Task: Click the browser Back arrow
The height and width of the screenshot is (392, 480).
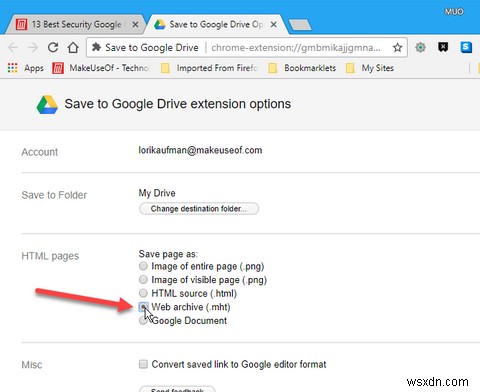Action: tap(13, 48)
